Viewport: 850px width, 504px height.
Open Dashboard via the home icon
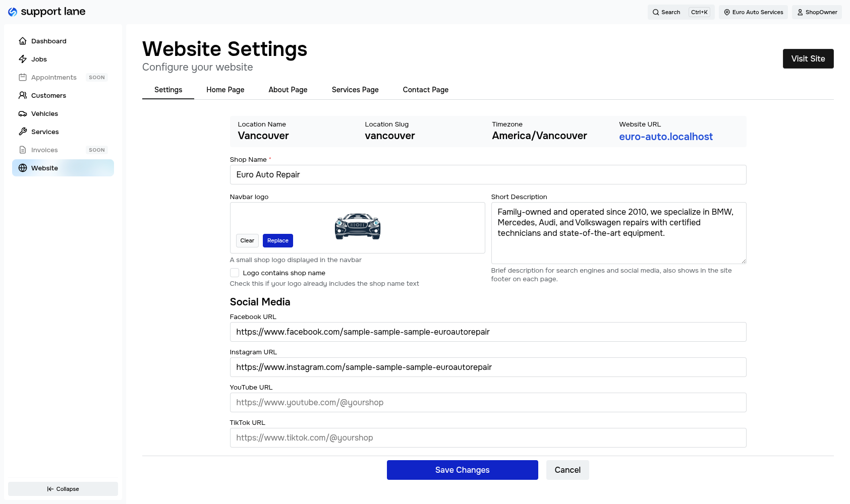pyautogui.click(x=23, y=41)
